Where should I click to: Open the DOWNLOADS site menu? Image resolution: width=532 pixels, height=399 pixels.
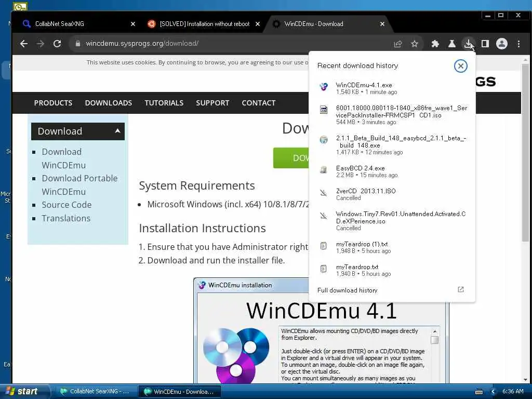click(108, 103)
